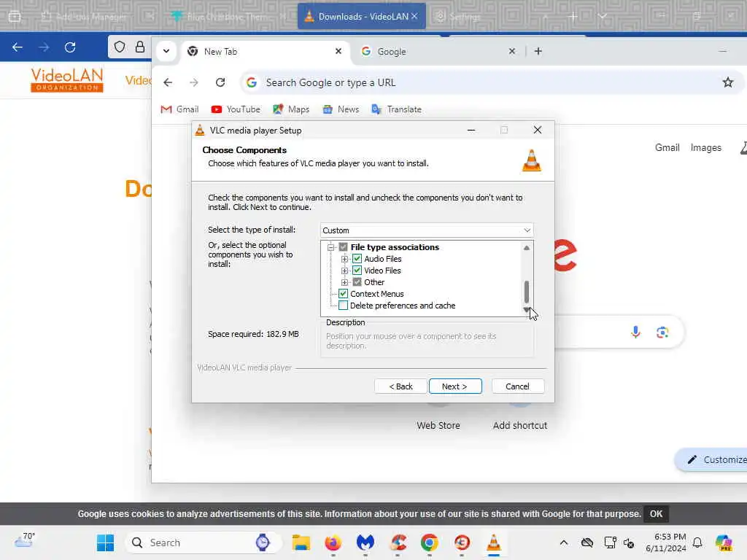Click Google Lens image search icon

pyautogui.click(x=662, y=332)
